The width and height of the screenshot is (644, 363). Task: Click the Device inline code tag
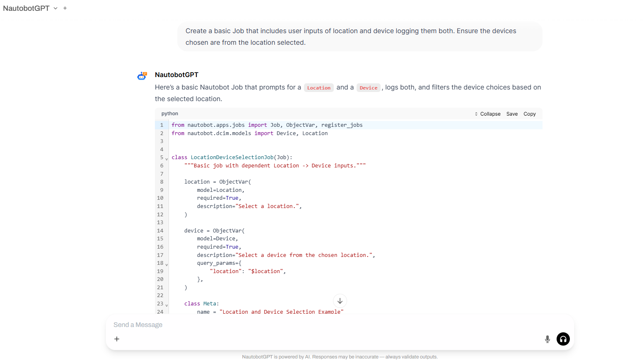[368, 88]
